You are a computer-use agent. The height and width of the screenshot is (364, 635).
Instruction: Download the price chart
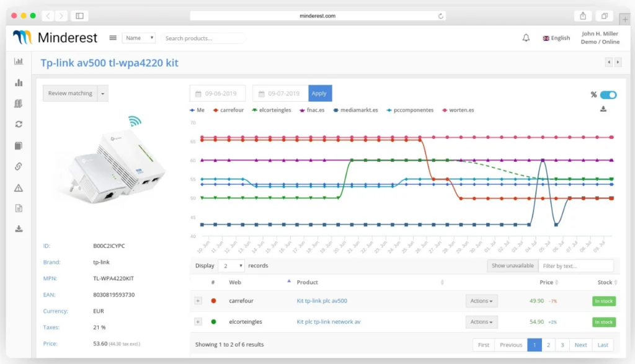coord(603,109)
